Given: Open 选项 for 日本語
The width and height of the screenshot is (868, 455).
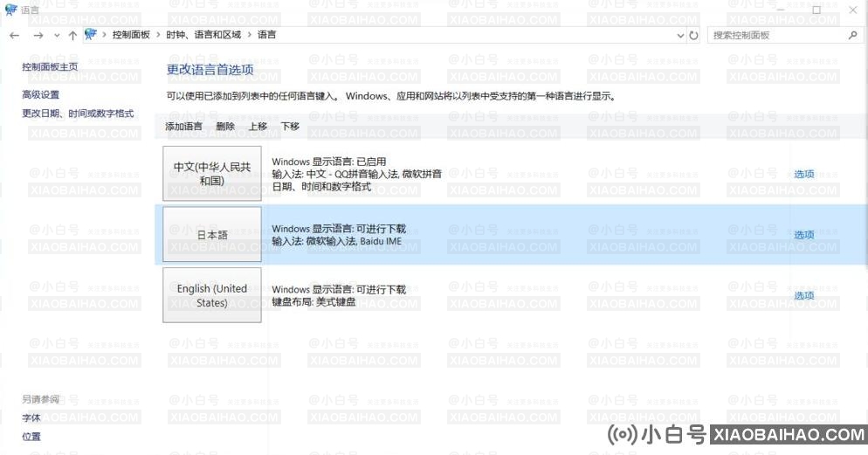Looking at the screenshot, I should coord(803,235).
